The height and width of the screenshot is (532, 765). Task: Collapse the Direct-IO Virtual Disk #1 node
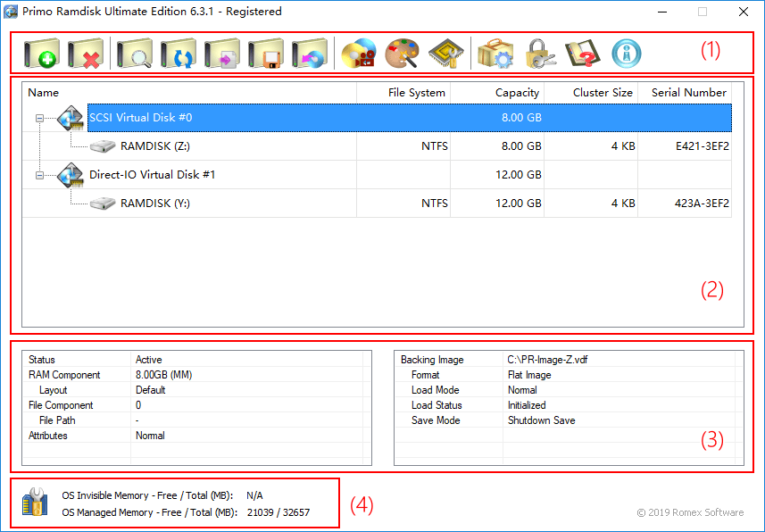(x=39, y=175)
